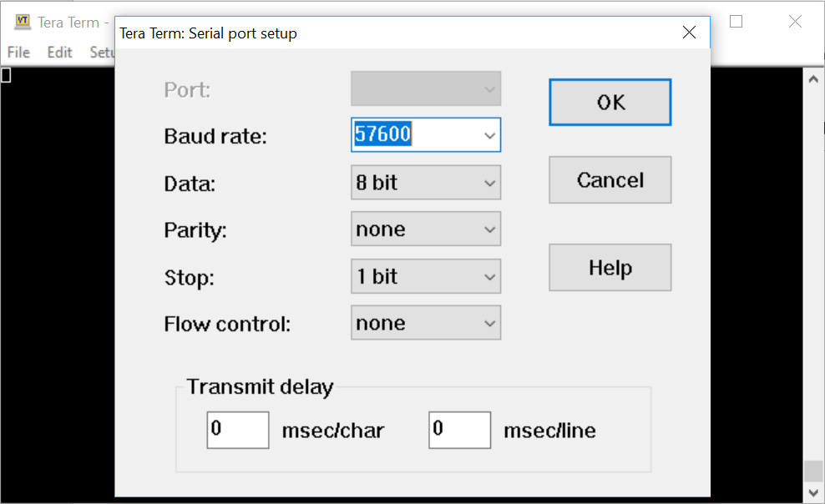Image resolution: width=825 pixels, height=504 pixels.
Task: Click the terminal scrollbar thumb
Action: point(813,471)
